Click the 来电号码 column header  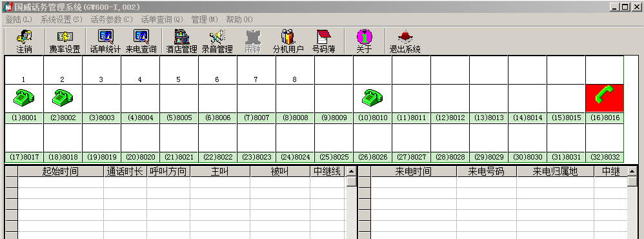click(487, 172)
